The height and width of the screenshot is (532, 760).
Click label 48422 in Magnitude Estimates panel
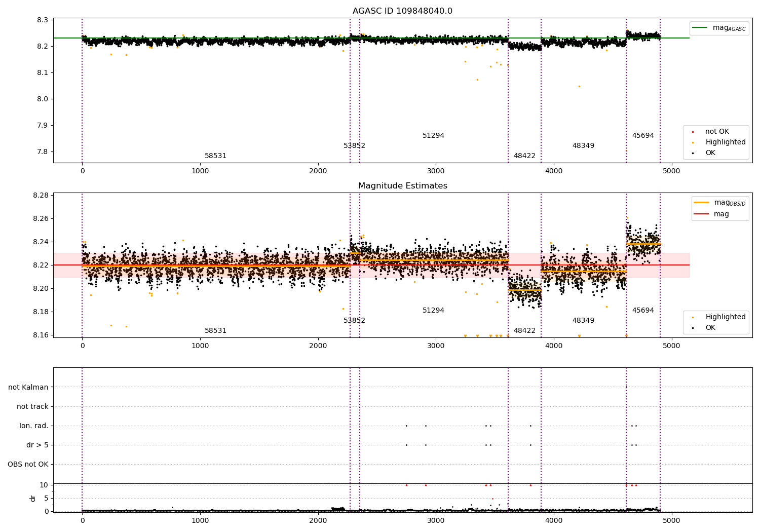(x=524, y=331)
